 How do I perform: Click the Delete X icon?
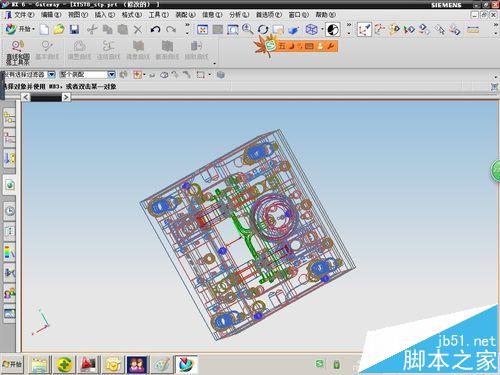[138, 30]
